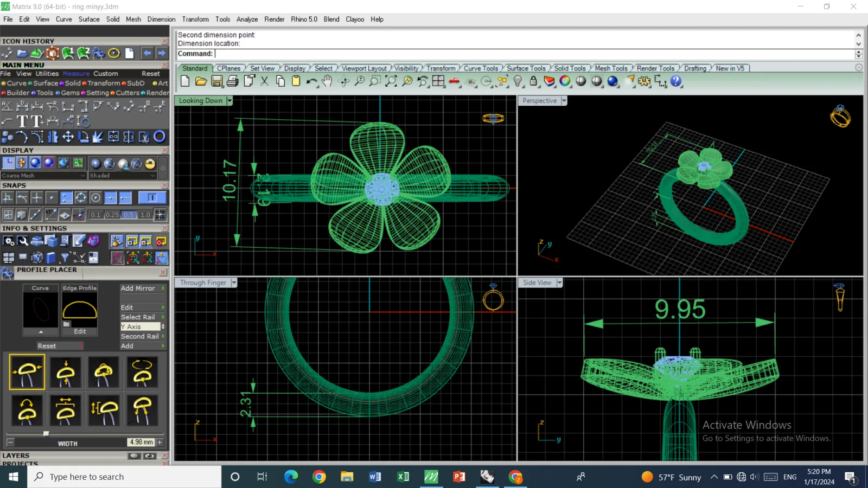The height and width of the screenshot is (488, 868).
Task: Click the Paste clipboard icon
Action: pyautogui.click(x=296, y=81)
